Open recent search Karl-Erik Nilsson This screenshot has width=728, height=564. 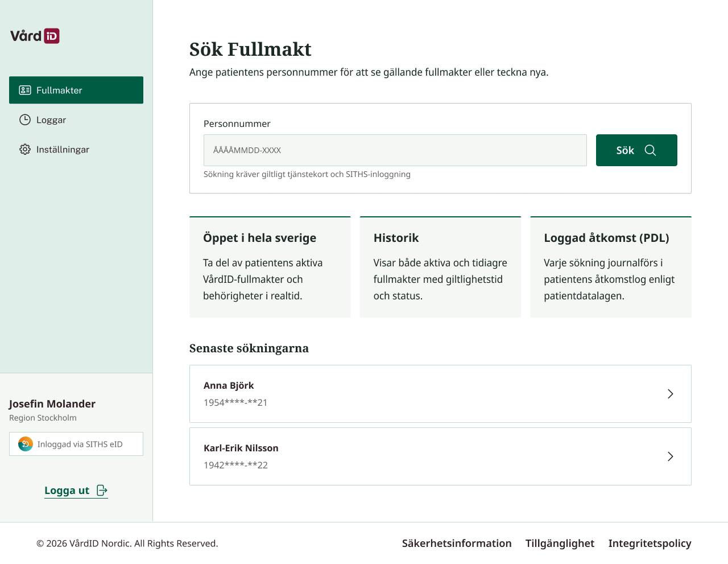440,456
